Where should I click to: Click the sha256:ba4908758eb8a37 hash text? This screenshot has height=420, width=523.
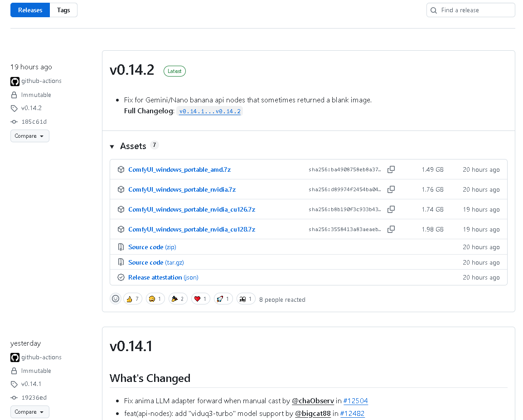click(344, 169)
